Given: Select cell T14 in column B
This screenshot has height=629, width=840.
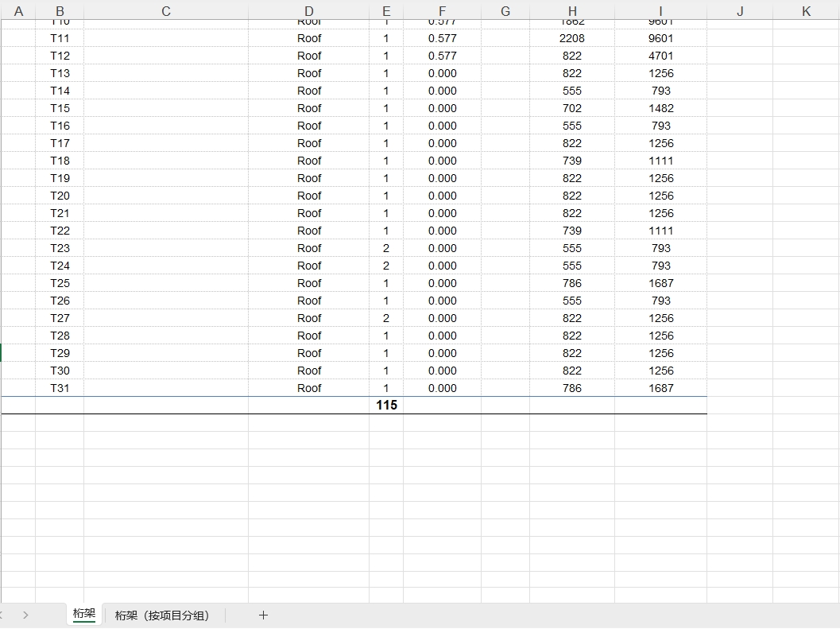Looking at the screenshot, I should (60, 91).
